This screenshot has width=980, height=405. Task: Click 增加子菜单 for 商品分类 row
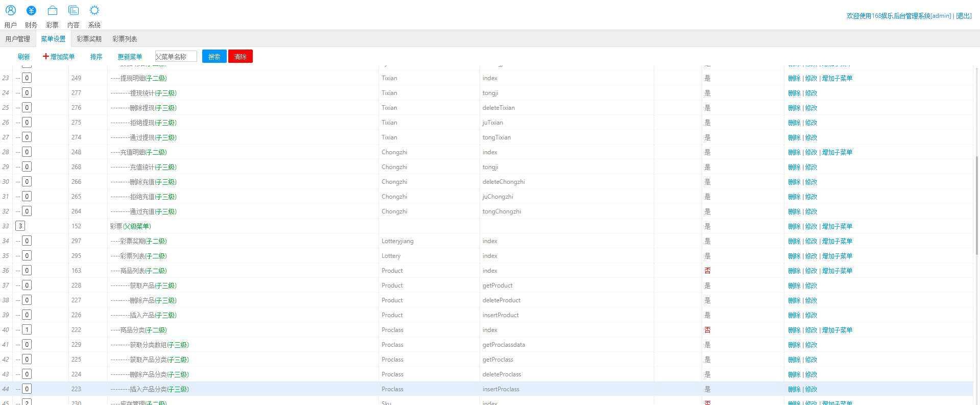(x=837, y=330)
